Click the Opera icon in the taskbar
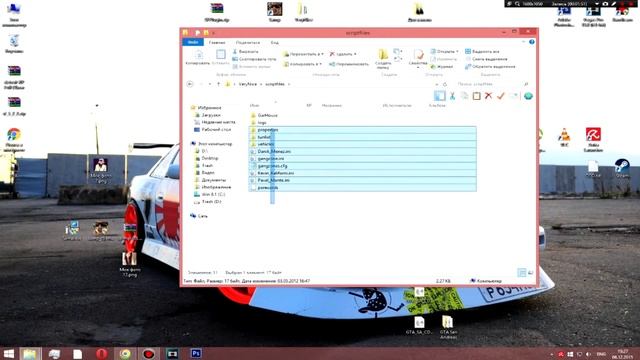 point(102,353)
